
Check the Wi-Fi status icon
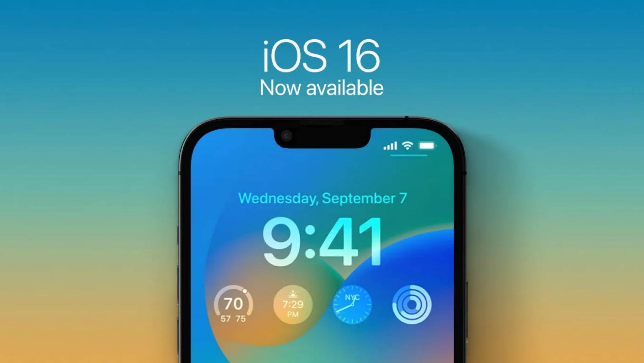pos(407,145)
